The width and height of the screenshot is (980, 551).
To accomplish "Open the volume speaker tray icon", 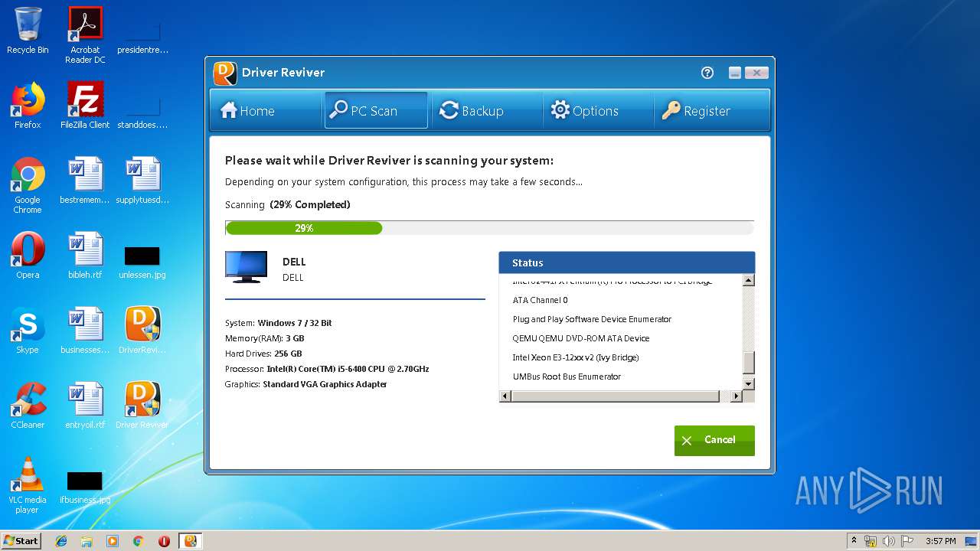I will coord(889,541).
